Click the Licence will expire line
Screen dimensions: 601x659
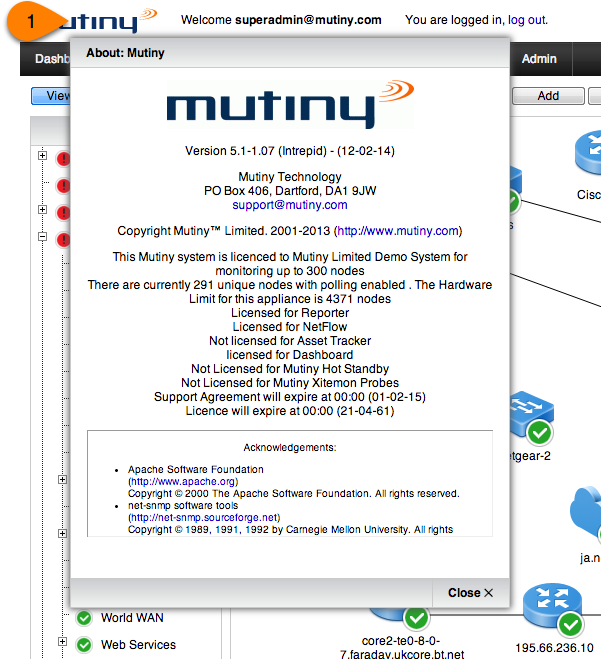coord(290,411)
